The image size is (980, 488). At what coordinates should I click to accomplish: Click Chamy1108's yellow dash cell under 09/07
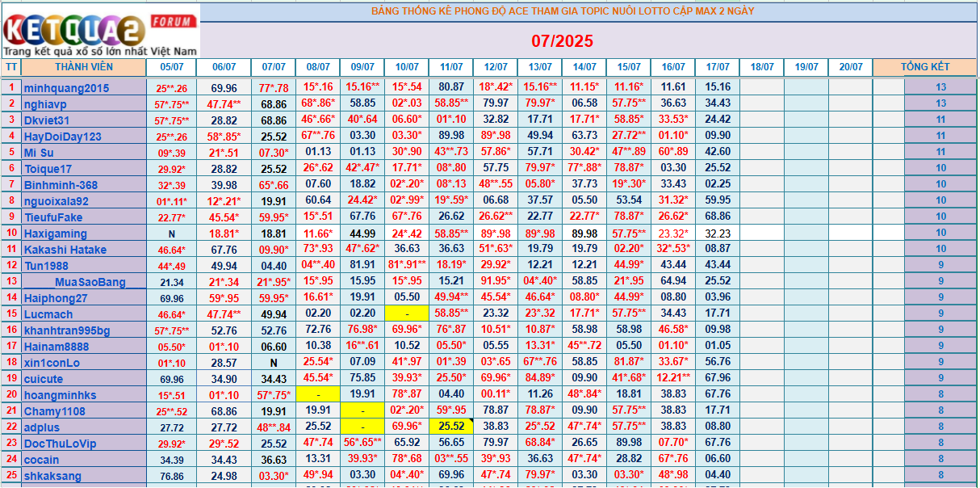point(362,410)
